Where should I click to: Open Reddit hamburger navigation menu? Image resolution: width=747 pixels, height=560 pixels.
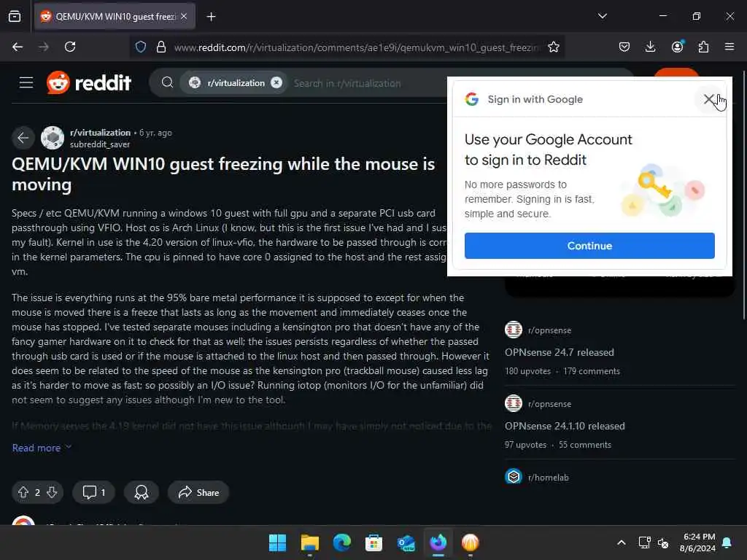click(26, 83)
